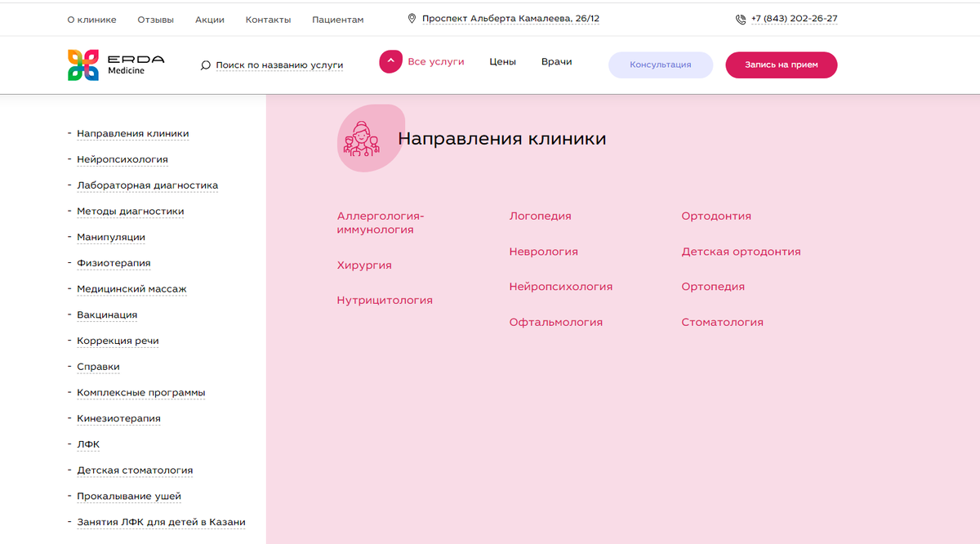Image resolution: width=980 pixels, height=544 pixels.
Task: Select Коррекция речи in the sidebar
Action: coord(118,341)
